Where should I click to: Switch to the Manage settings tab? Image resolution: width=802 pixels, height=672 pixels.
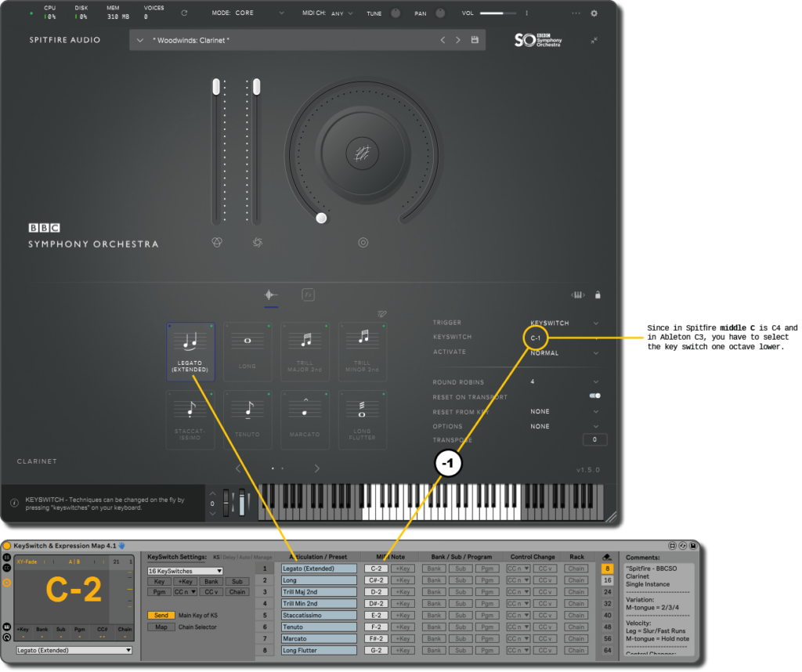pyautogui.click(x=262, y=557)
